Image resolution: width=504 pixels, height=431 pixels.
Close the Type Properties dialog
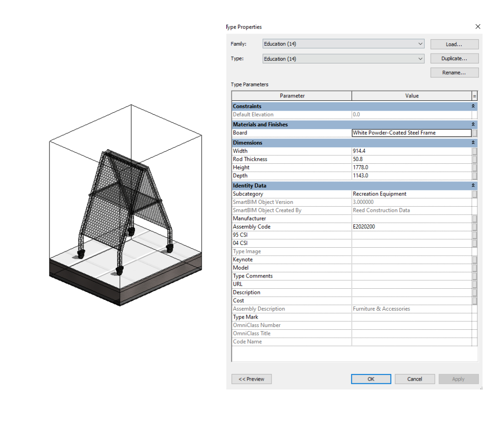coord(477,27)
